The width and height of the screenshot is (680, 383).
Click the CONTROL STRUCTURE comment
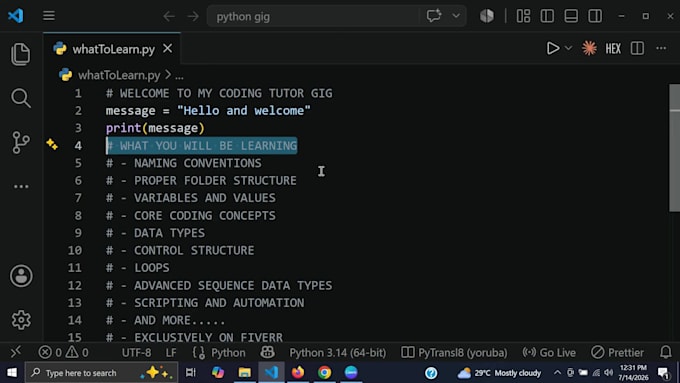pos(180,250)
